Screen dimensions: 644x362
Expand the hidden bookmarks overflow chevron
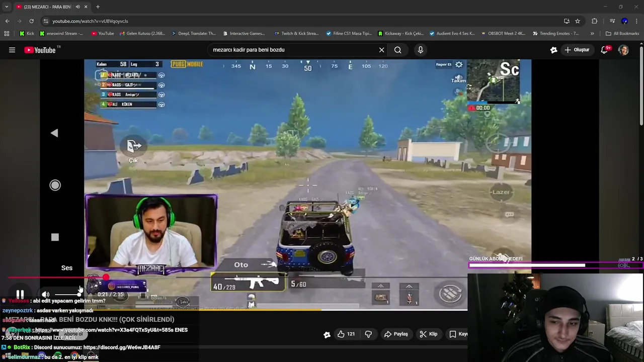pyautogui.click(x=592, y=34)
